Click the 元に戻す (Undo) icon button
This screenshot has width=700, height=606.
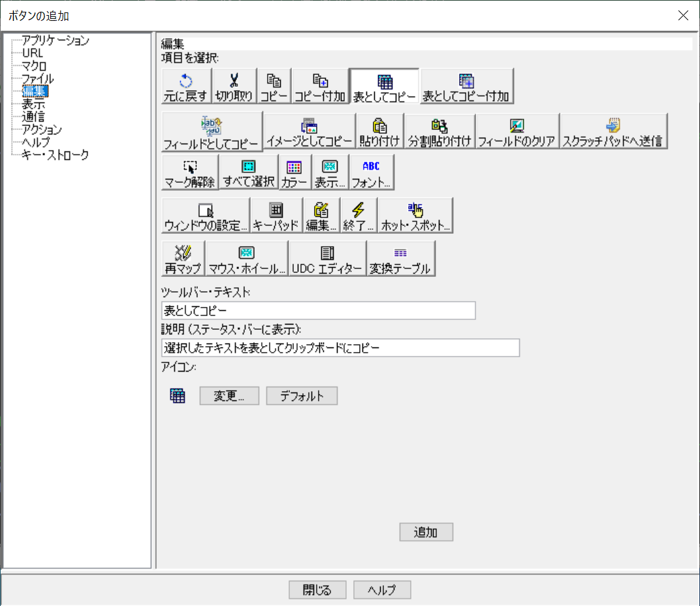pyautogui.click(x=185, y=87)
